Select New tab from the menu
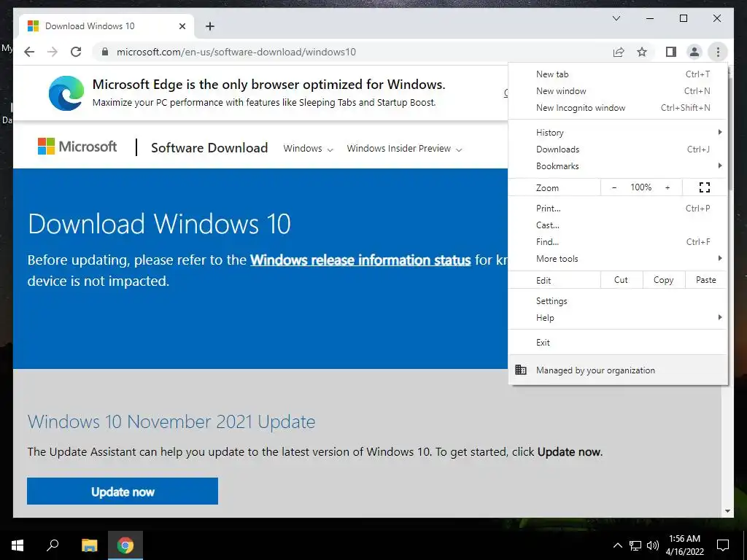Image resolution: width=747 pixels, height=560 pixels. point(617,74)
